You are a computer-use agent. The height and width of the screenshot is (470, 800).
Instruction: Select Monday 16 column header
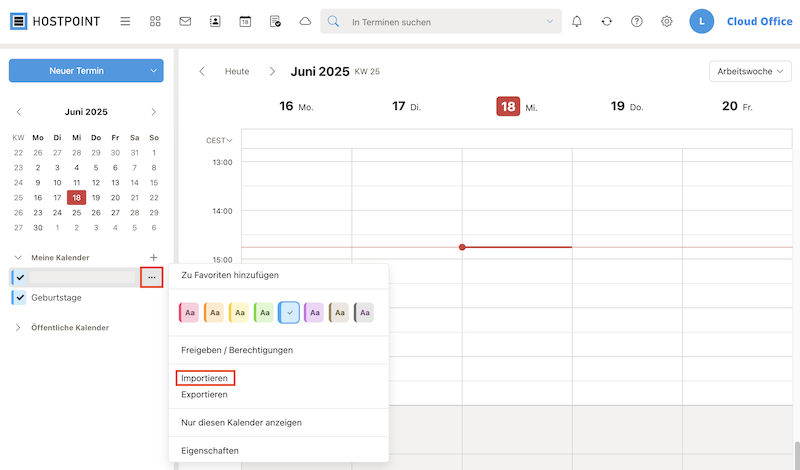pos(296,106)
